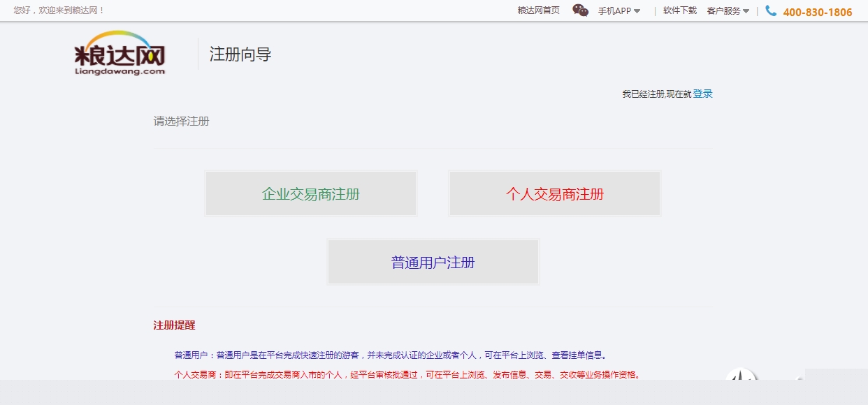Click the blue 普通用户 description line
The image size is (868, 405).
[x=390, y=355]
